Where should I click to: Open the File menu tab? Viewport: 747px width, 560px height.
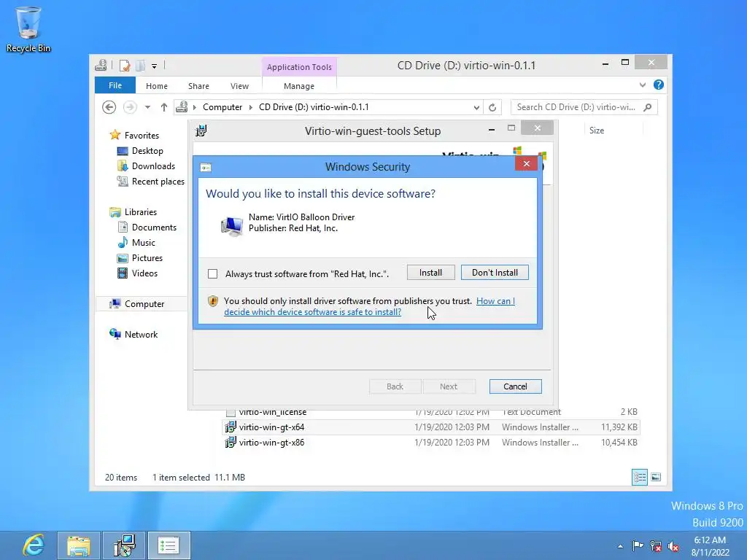[115, 85]
